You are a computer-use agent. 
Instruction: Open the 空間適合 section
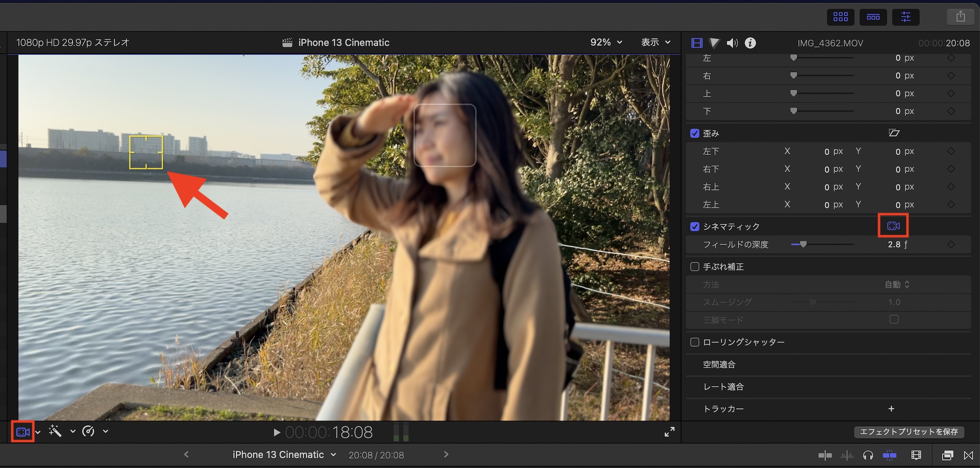tap(719, 365)
